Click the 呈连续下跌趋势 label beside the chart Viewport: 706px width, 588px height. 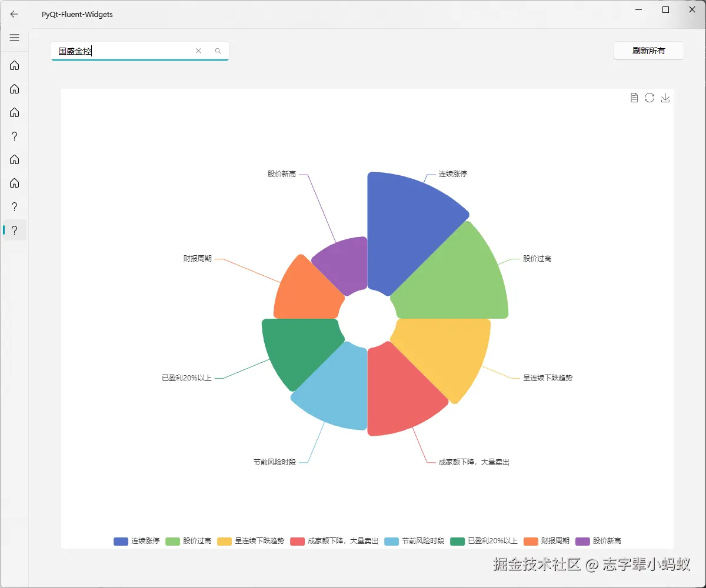click(548, 377)
